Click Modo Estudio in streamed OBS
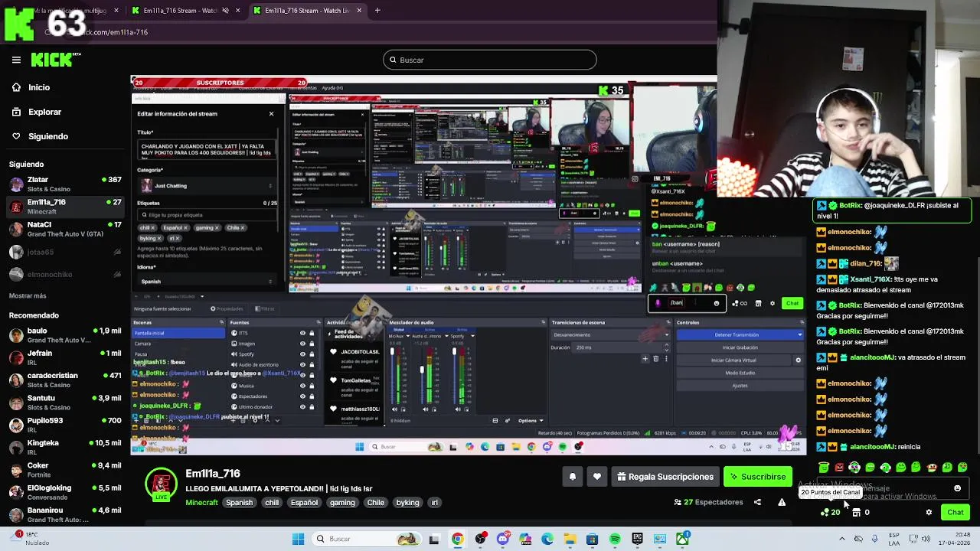The height and width of the screenshot is (551, 980). coord(740,373)
